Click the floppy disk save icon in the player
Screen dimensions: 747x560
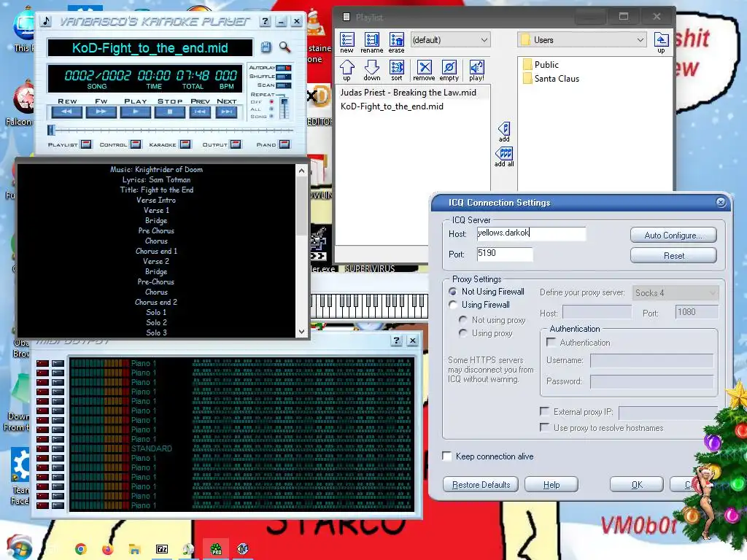266,47
